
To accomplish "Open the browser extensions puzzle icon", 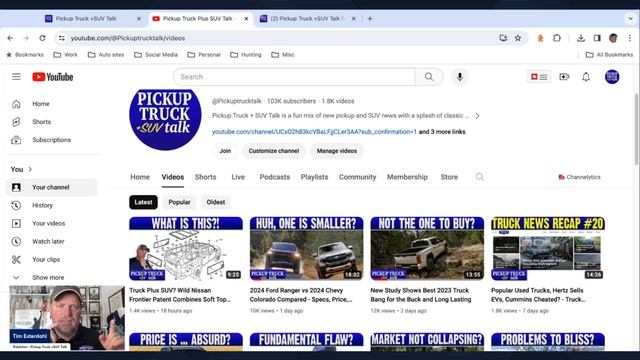I will point(557,38).
